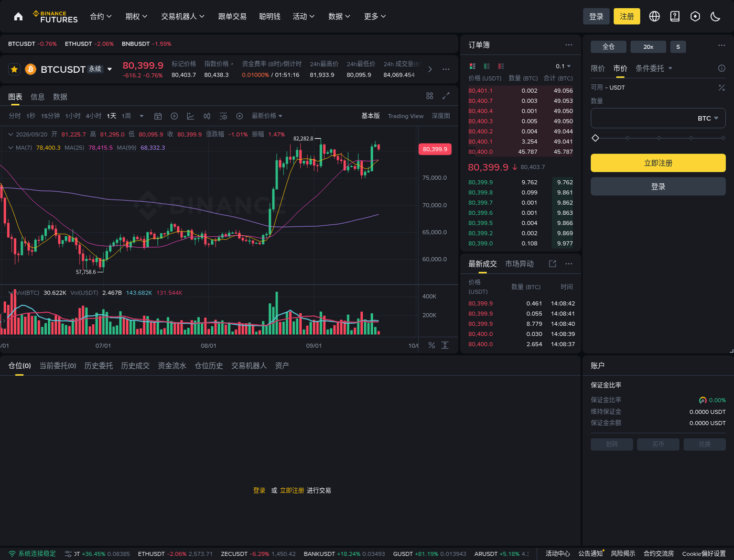
Task: Open the chart date range calendar icon
Action: point(158,116)
